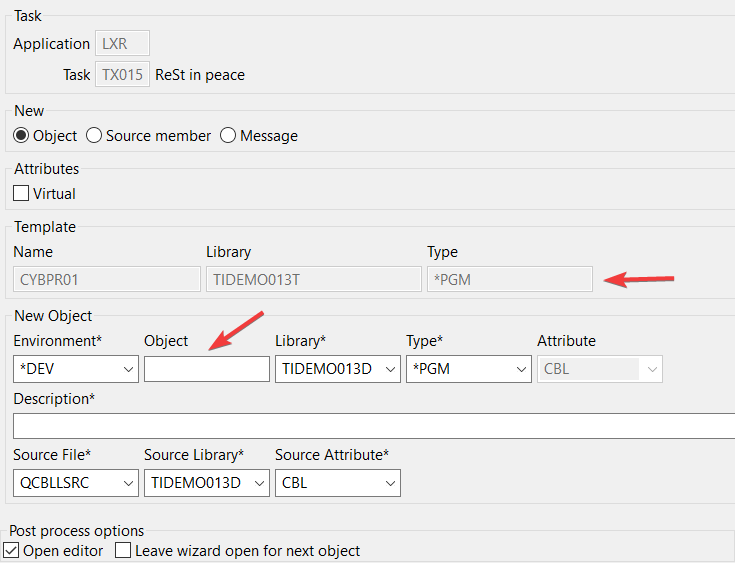Open the Environment dropdown showing *DEV
The height and width of the screenshot is (563, 735).
[x=76, y=369]
